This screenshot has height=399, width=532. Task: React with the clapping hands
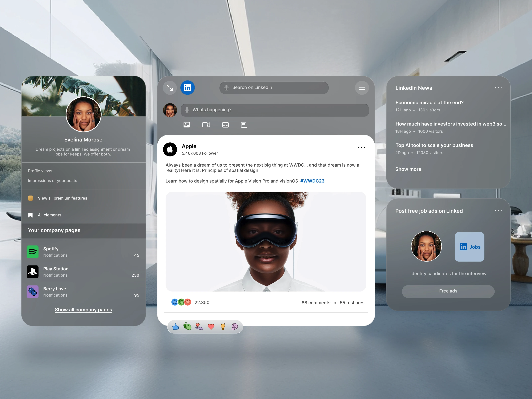tap(187, 327)
